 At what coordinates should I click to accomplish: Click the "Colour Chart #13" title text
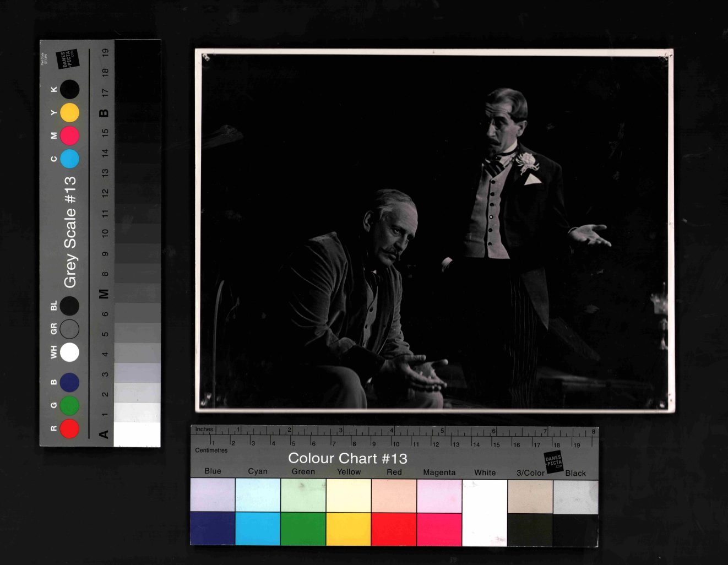click(x=347, y=458)
